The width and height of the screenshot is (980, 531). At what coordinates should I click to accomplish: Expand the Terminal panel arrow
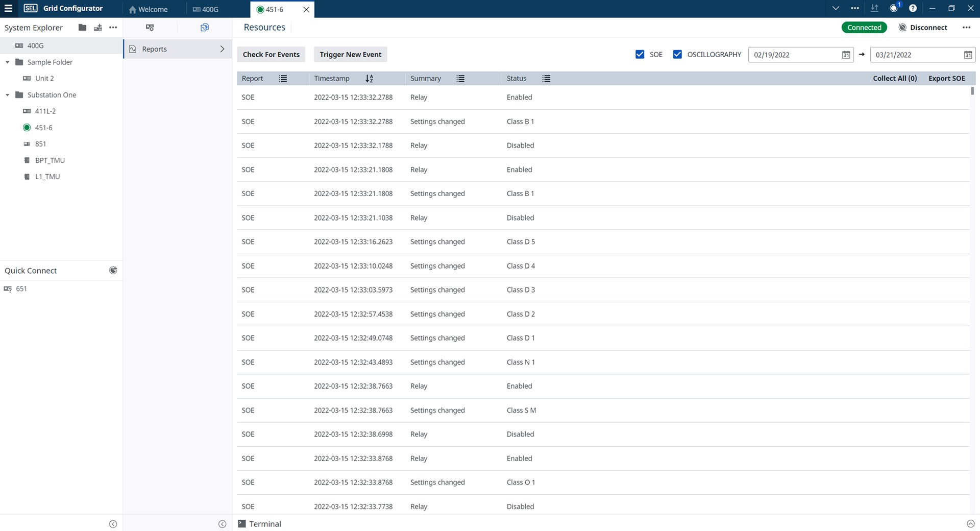[970, 524]
